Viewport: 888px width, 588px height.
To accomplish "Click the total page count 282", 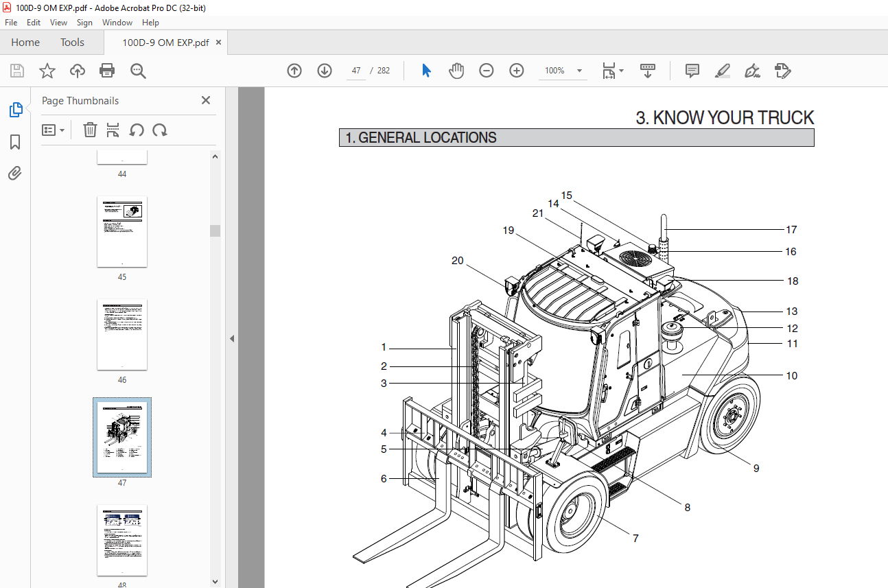I will (x=384, y=71).
